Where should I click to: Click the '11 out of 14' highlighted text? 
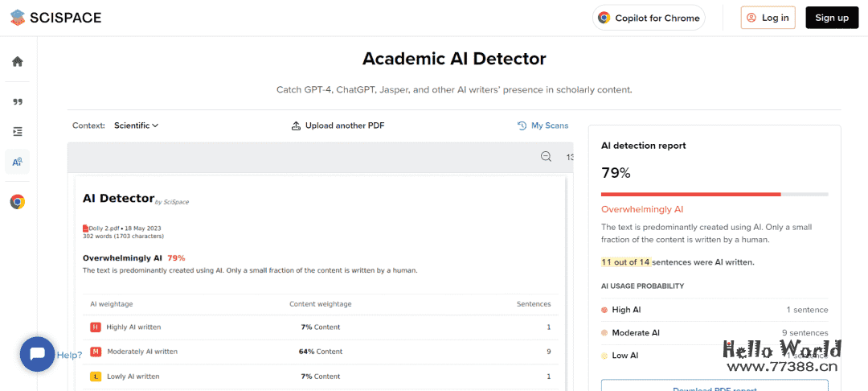click(x=625, y=262)
